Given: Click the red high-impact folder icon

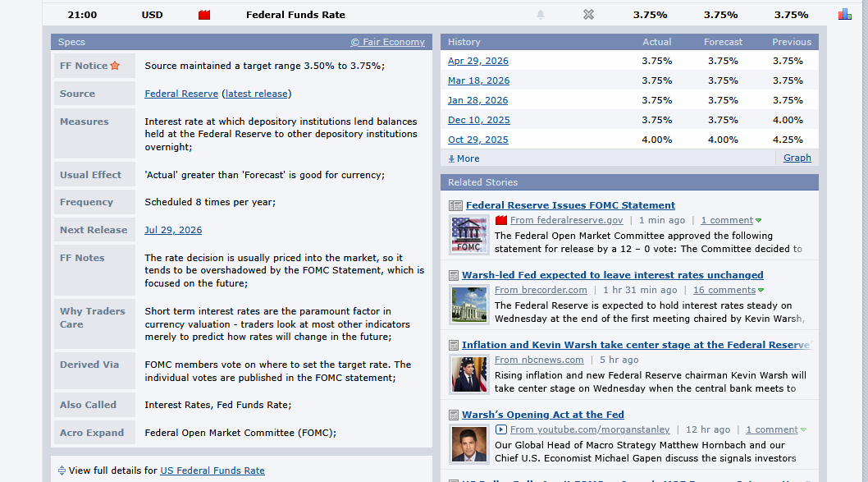Looking at the screenshot, I should click(x=204, y=15).
